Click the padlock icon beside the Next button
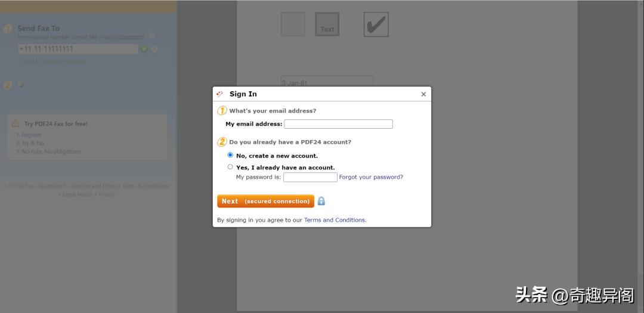Viewport: 644px width, 313px height. click(x=321, y=201)
